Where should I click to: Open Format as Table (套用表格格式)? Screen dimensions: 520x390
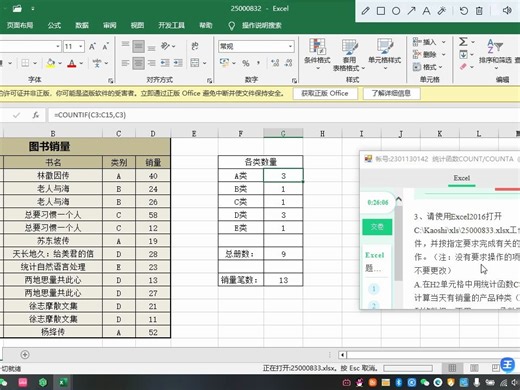[349, 55]
